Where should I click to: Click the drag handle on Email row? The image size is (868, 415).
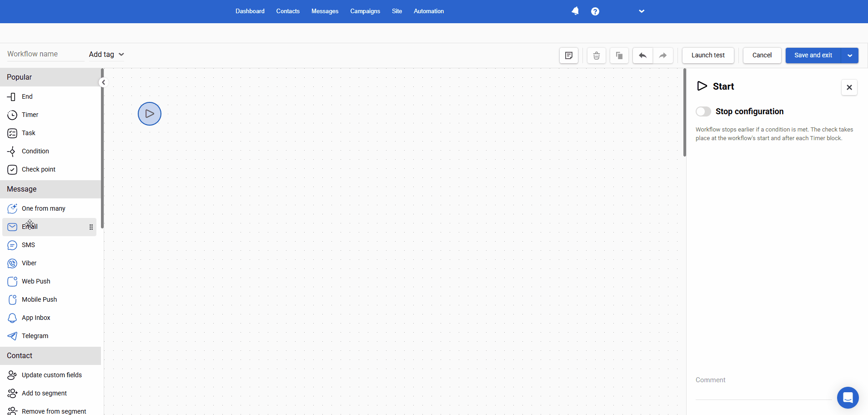click(x=91, y=227)
